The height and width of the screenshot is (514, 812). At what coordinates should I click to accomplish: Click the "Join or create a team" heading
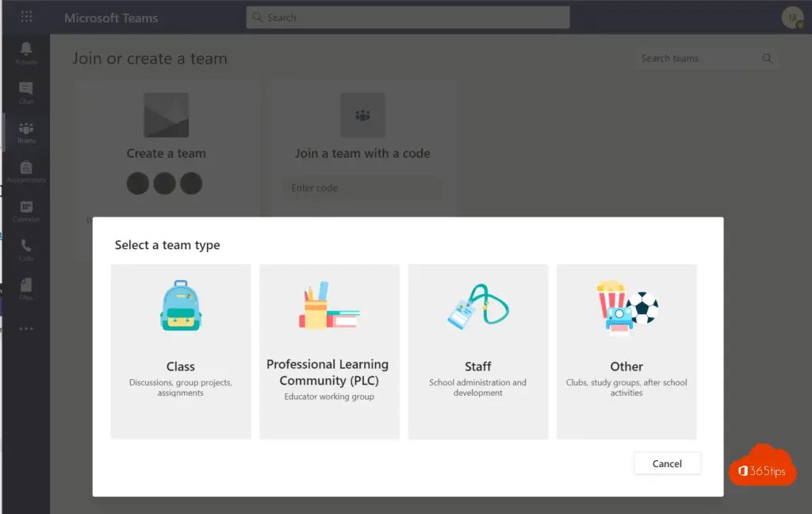pyautogui.click(x=150, y=59)
